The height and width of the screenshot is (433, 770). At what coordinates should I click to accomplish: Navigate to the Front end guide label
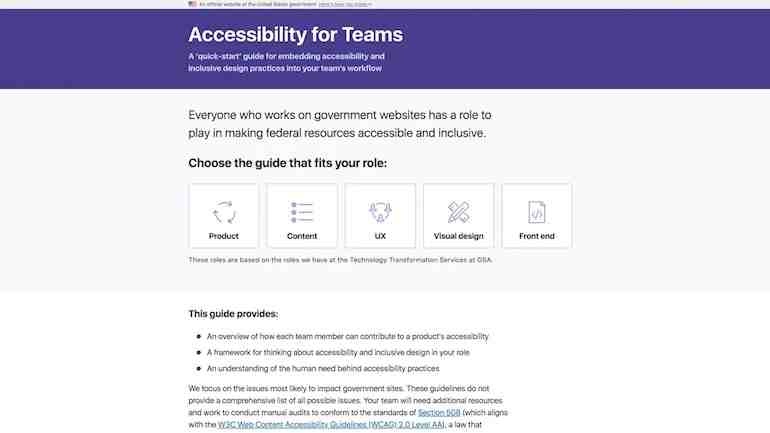(537, 236)
